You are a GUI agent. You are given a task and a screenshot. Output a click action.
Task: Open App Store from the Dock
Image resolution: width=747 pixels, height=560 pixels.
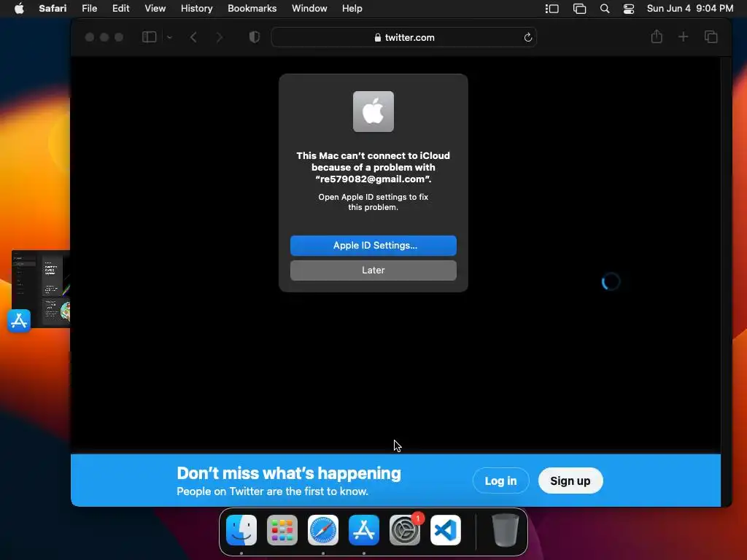[x=364, y=530]
